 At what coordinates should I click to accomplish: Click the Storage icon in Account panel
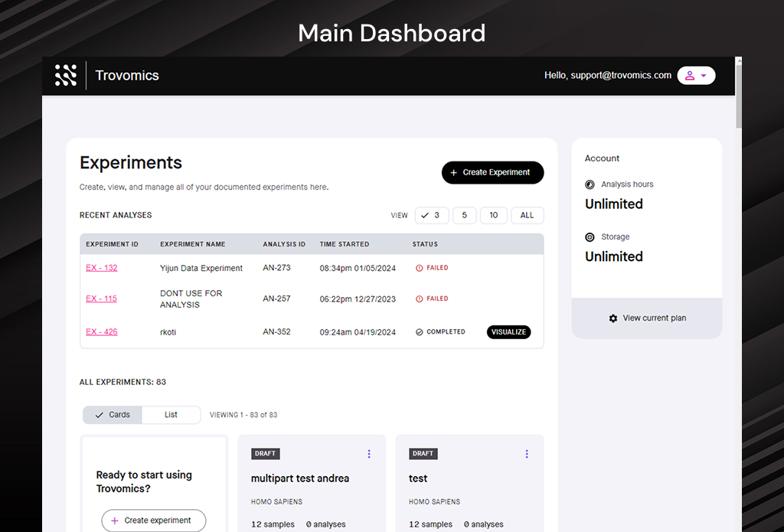[589, 237]
